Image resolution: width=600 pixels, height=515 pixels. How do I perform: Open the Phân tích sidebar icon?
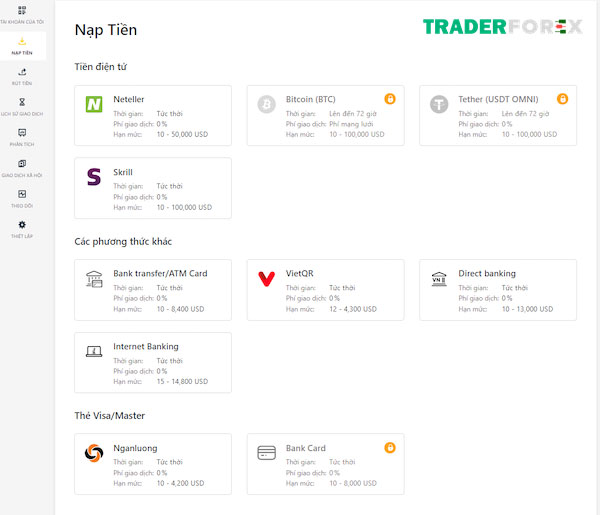[22, 133]
